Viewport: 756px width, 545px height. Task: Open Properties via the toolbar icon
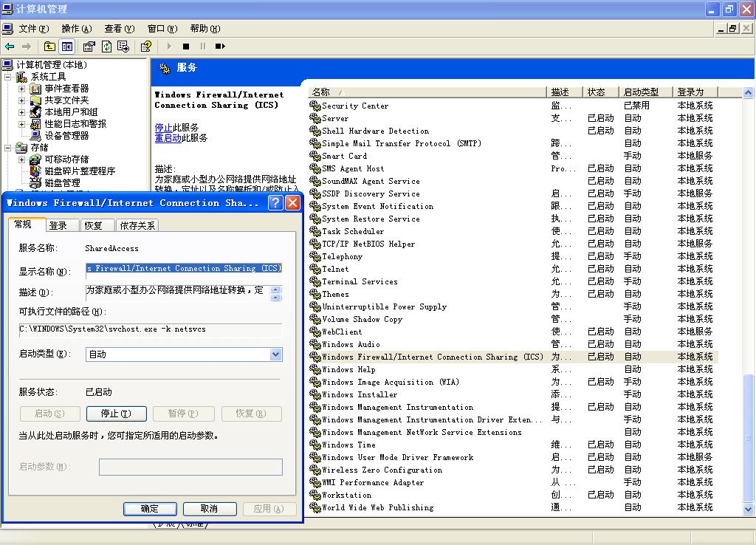tap(89, 47)
